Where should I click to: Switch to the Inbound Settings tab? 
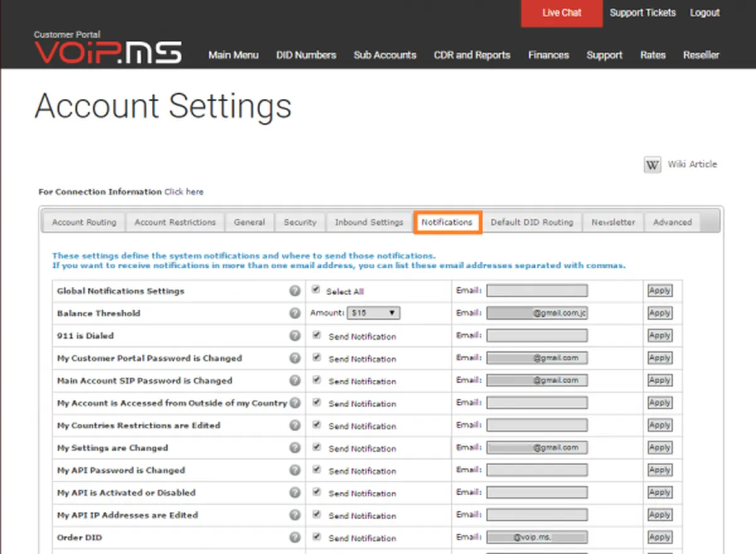(x=369, y=222)
